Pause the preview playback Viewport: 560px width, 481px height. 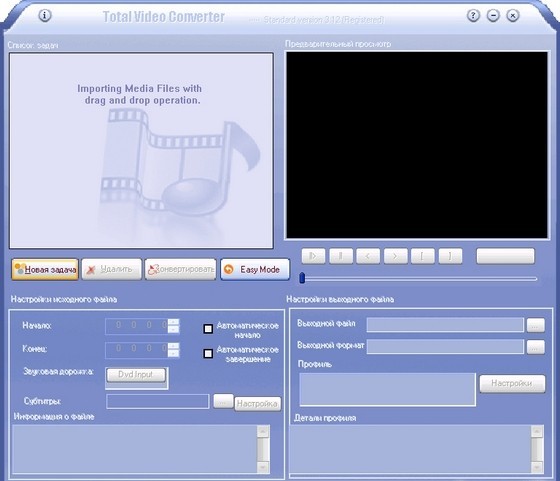(341, 256)
